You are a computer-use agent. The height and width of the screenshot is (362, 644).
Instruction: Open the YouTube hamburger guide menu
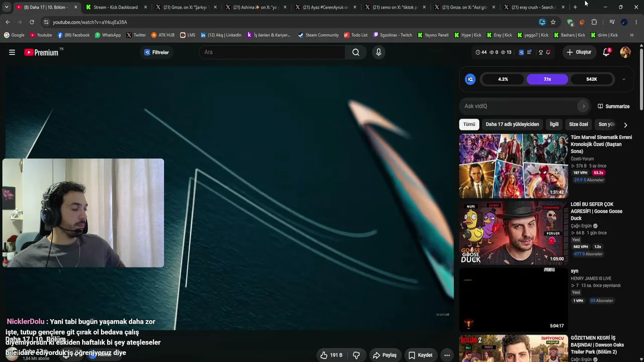coord(12,52)
